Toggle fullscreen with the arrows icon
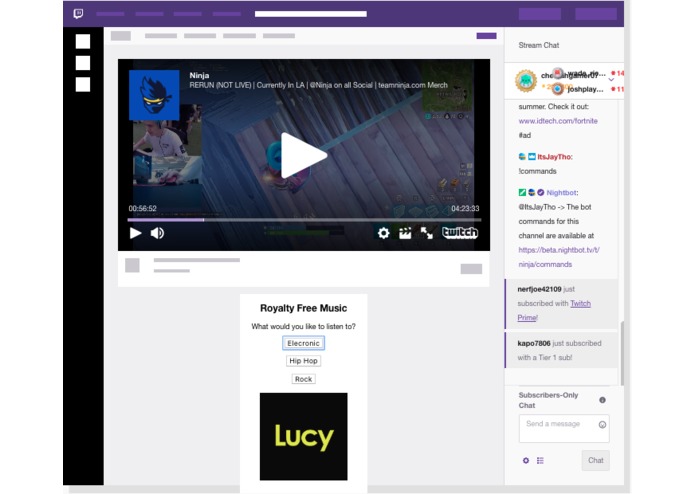The height and width of the screenshot is (494, 695). coord(427,233)
